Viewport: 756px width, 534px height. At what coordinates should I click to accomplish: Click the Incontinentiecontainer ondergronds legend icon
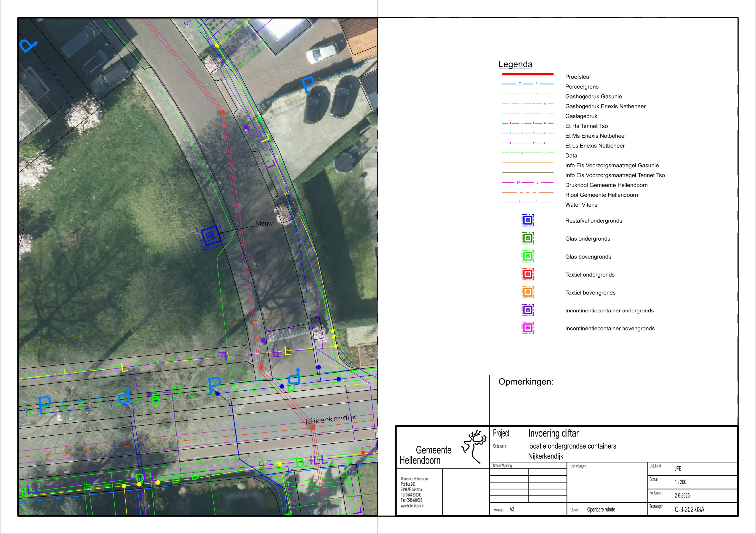pyautogui.click(x=527, y=310)
